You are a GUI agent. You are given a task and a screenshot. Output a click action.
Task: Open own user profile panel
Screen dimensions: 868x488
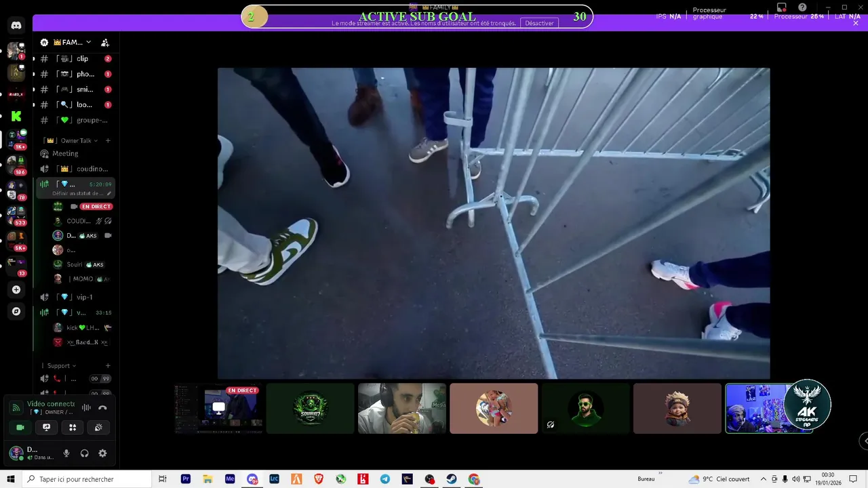pos(32,453)
